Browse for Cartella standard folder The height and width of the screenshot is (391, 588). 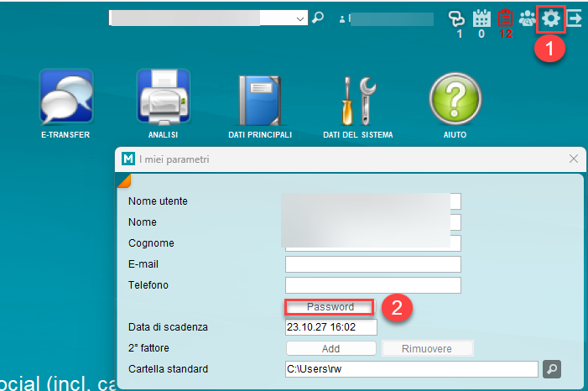point(551,368)
